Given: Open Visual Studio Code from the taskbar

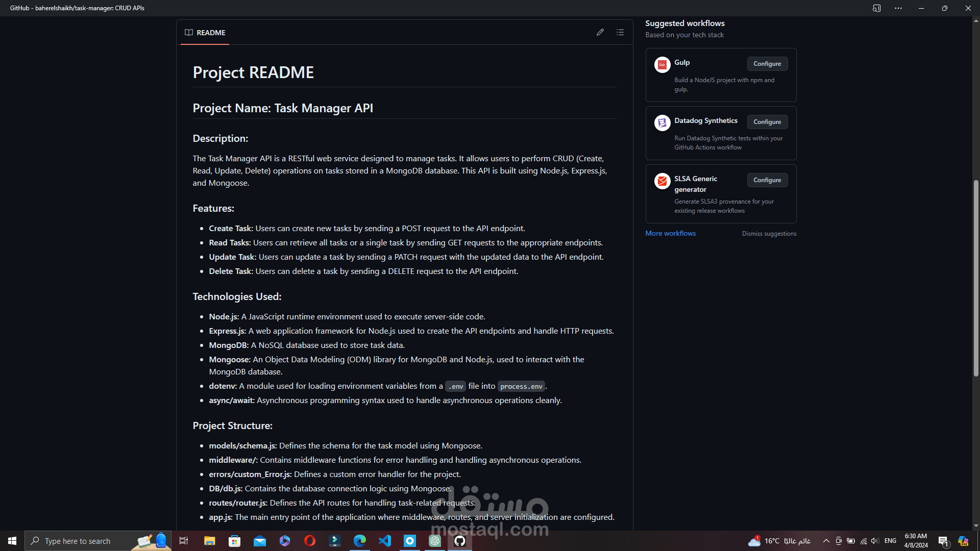Looking at the screenshot, I should pyautogui.click(x=385, y=541).
